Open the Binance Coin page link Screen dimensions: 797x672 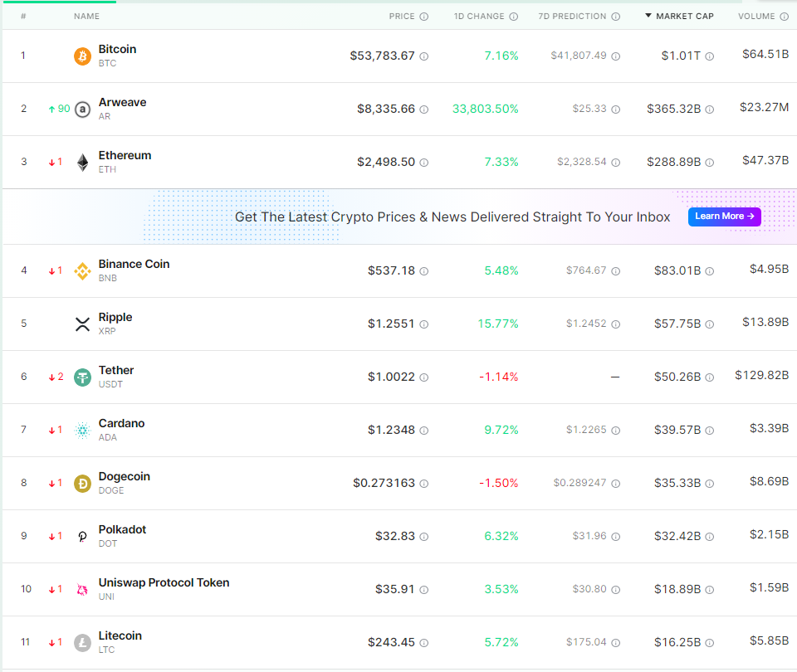pos(134,264)
